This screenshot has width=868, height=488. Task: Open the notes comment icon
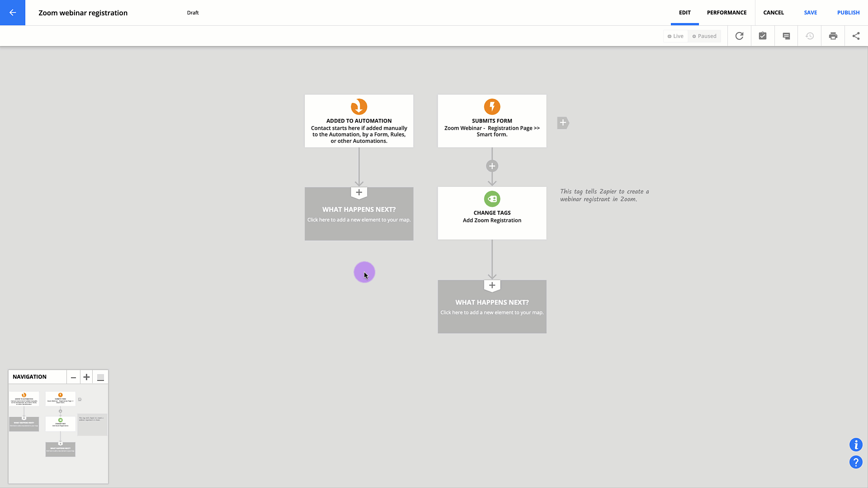pyautogui.click(x=786, y=36)
